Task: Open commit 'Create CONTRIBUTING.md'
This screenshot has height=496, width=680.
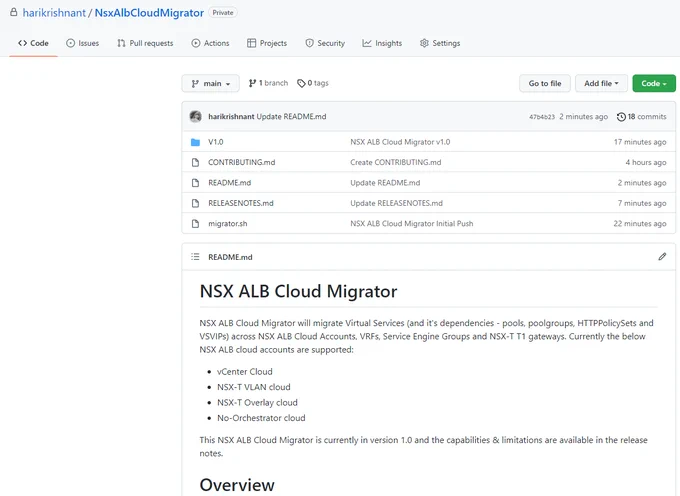Action: (x=396, y=162)
